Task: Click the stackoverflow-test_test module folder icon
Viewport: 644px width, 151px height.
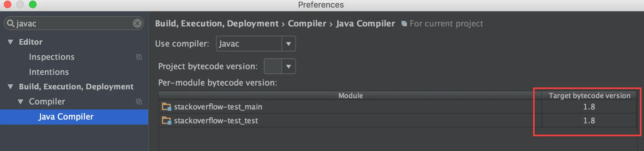Action: (166, 120)
